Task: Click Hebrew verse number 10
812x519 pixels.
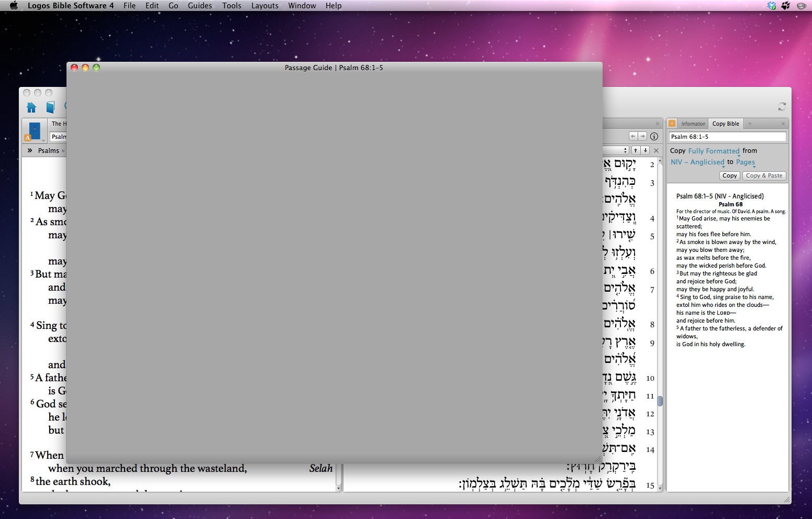Action: [650, 379]
